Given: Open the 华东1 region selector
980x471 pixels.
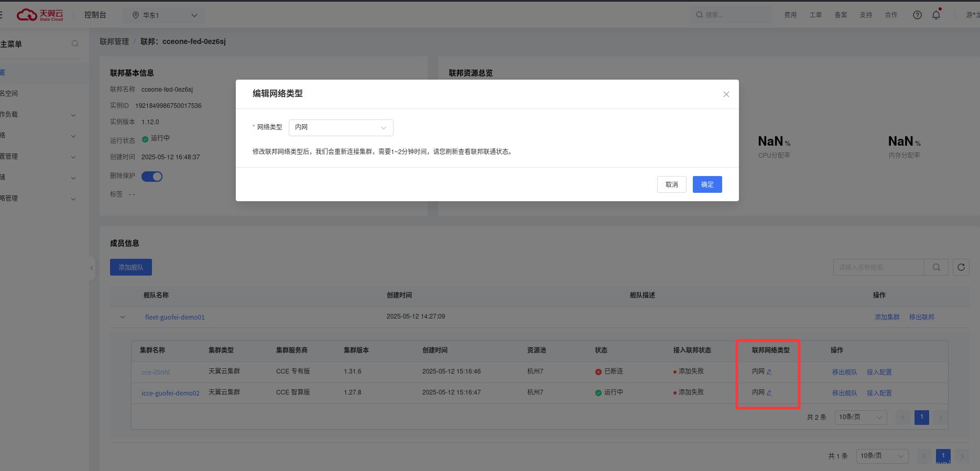Looking at the screenshot, I should tap(165, 15).
